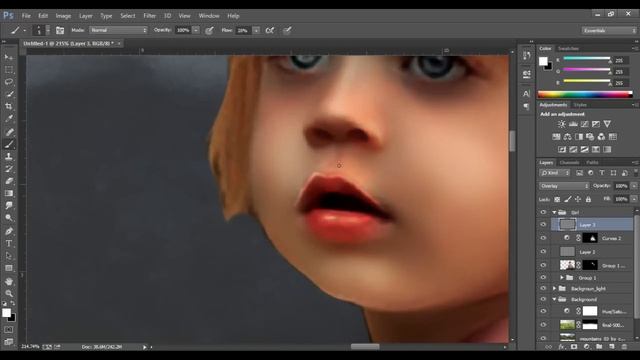
Task: Open the Window menu
Action: (x=209, y=16)
